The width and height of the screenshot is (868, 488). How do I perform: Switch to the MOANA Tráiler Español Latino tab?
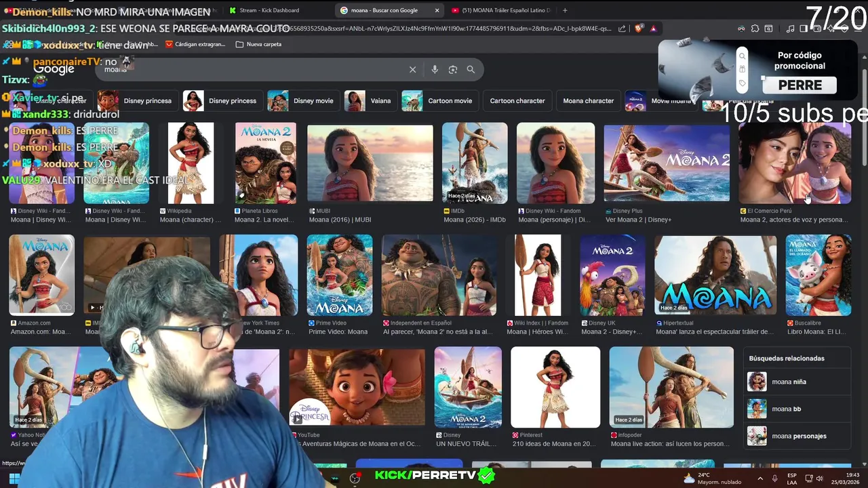coord(502,10)
